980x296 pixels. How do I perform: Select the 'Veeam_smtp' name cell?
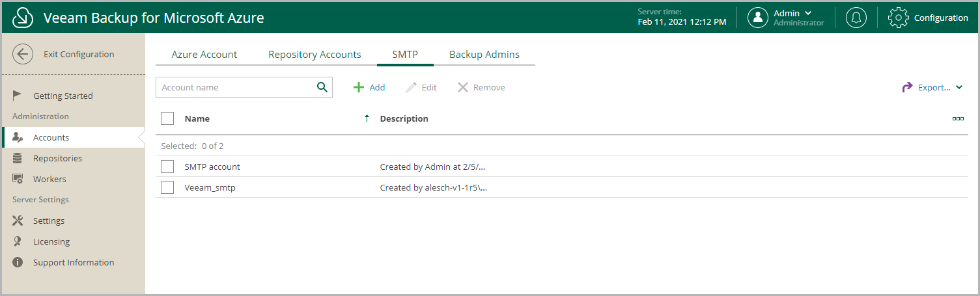(210, 187)
